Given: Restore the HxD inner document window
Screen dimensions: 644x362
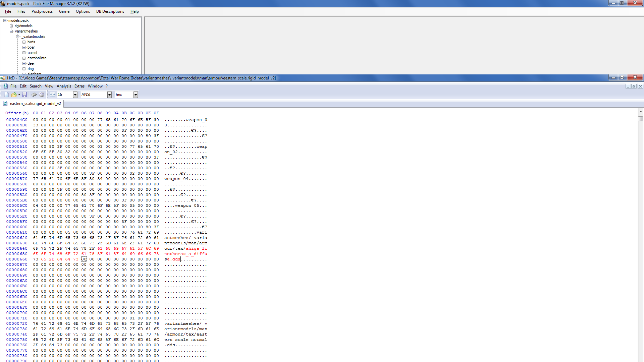Looking at the screenshot, I should 634,86.
